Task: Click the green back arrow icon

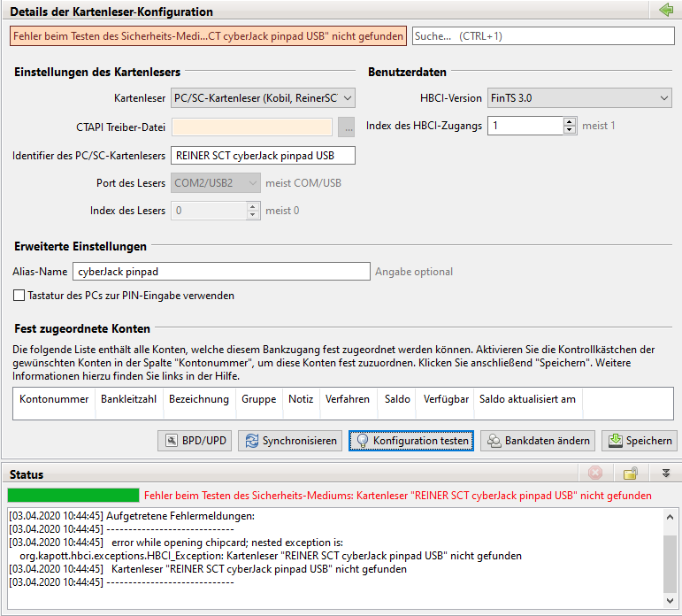Action: tap(665, 11)
